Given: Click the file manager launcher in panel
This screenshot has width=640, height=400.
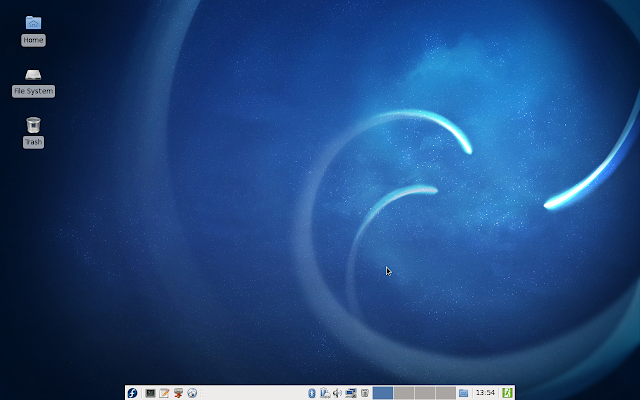Looking at the screenshot, I should 178,393.
